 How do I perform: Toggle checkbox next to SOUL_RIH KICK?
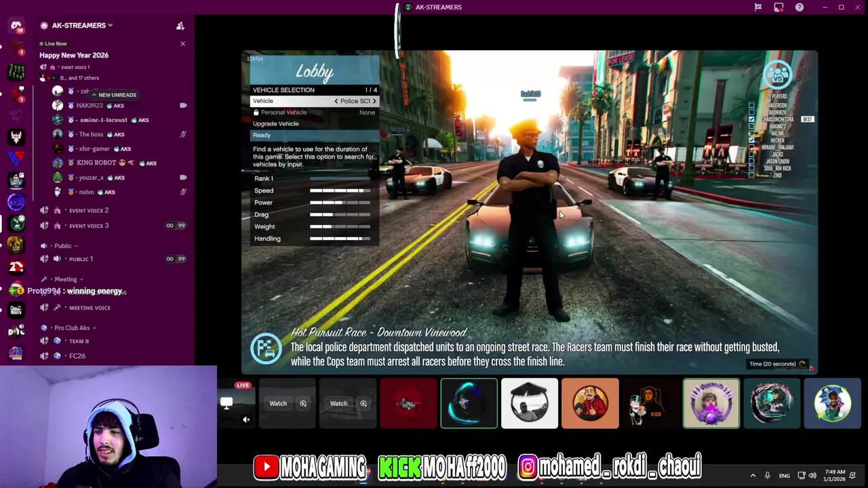coord(751,168)
